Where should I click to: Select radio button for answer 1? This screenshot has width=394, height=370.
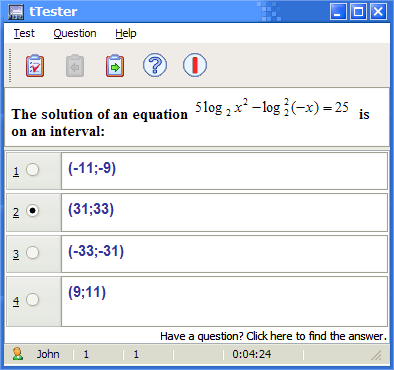[x=33, y=170]
